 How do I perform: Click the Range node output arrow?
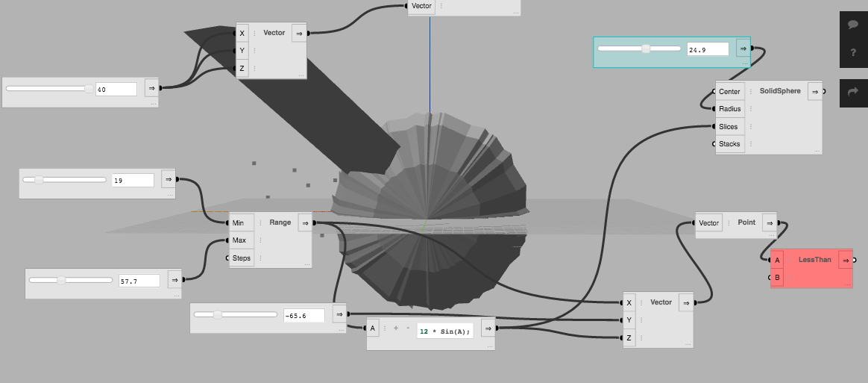coord(305,222)
